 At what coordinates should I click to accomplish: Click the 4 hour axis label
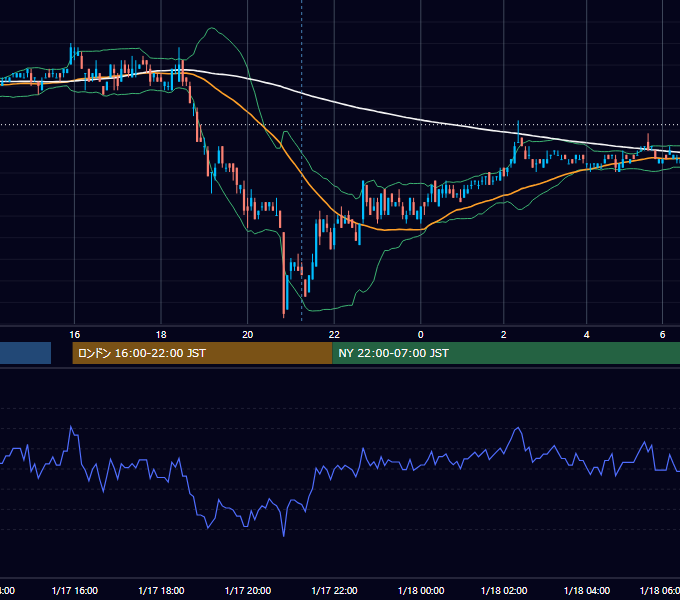(x=586, y=335)
